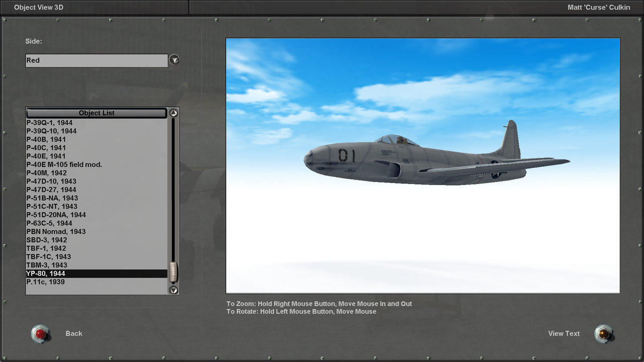Select SBD-3, 1942 from the list
644x362 pixels.
(75, 240)
